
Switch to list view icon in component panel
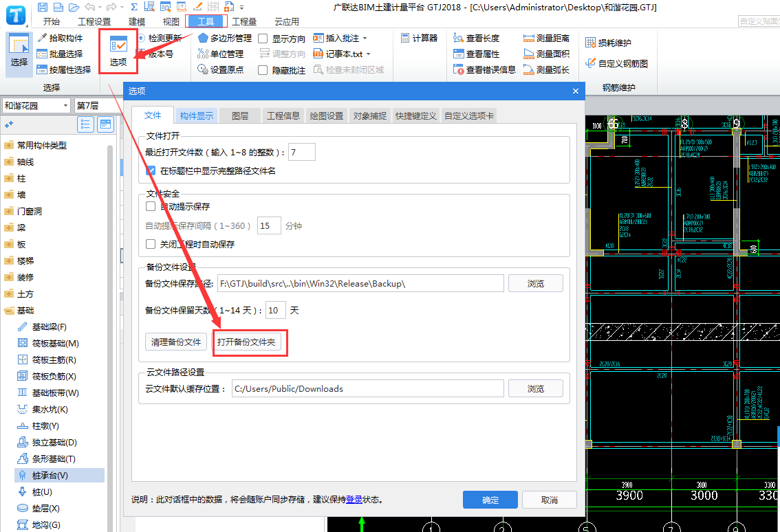pos(85,124)
